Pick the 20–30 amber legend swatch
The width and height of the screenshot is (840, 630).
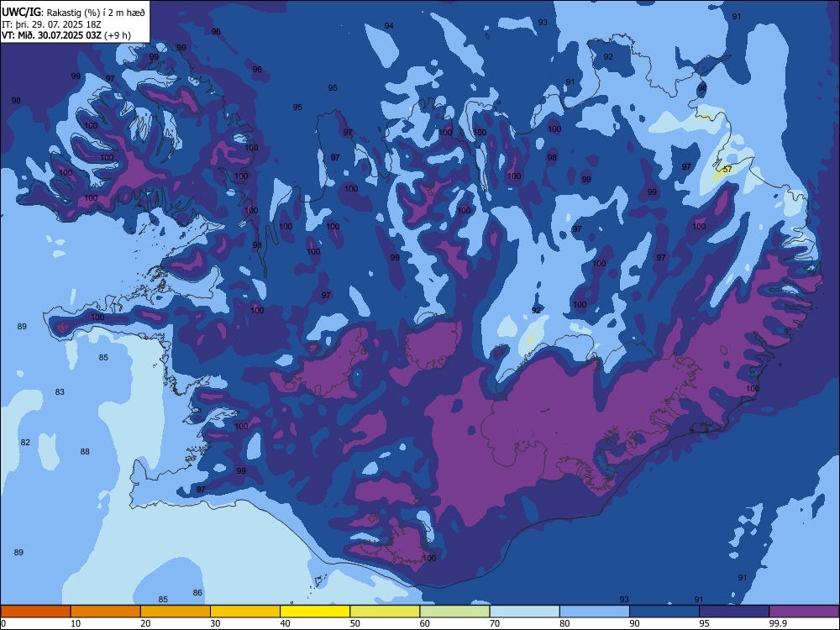176,612
